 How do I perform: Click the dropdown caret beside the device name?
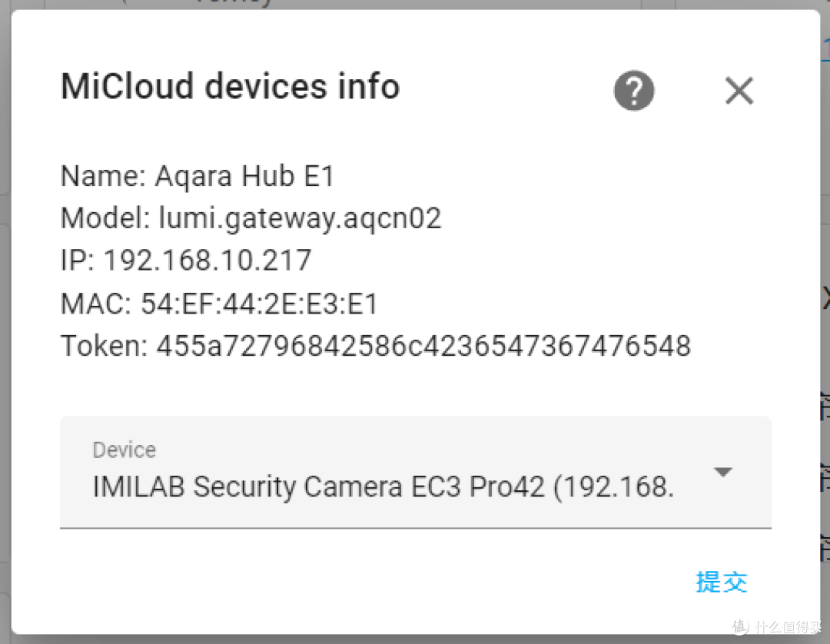(723, 472)
